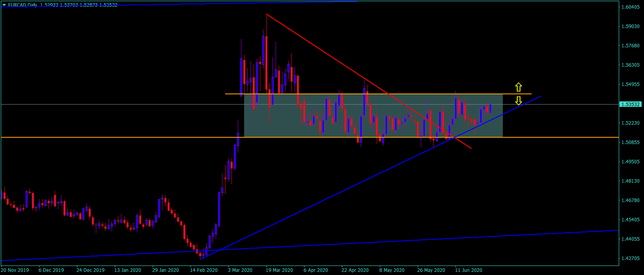Select the red descending trendline
Screen dimensions: 644x275
tap(369, 82)
